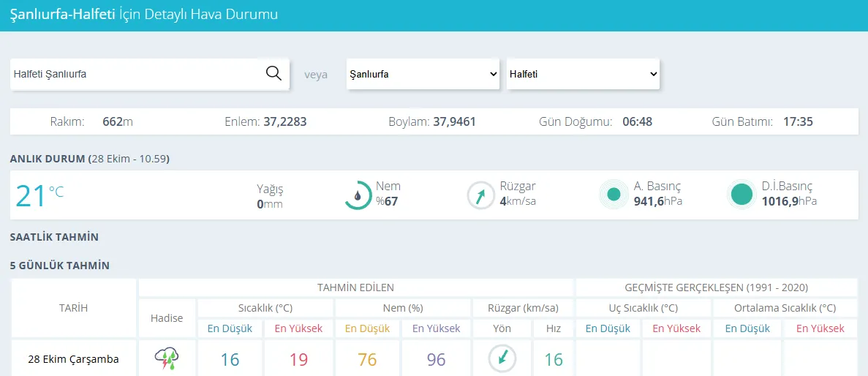
Task: Click the current wind direction arrow icon
Action: (481, 195)
